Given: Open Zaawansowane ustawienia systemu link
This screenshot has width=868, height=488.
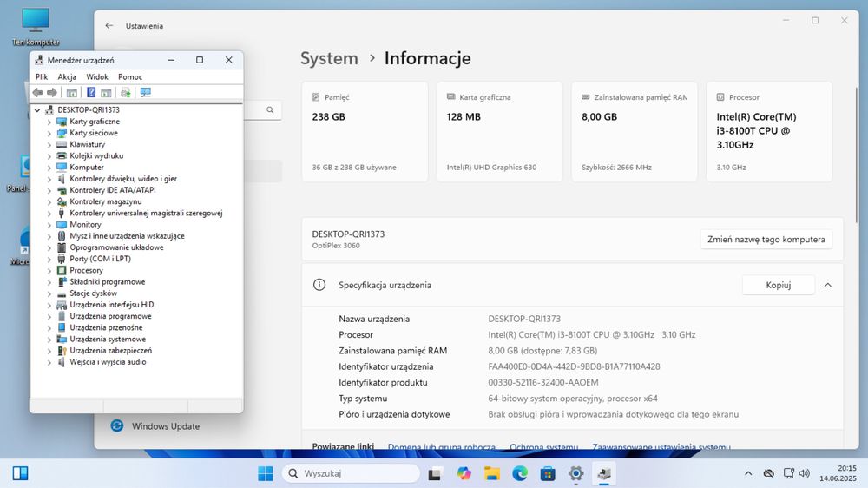Looking at the screenshot, I should click(x=661, y=446).
